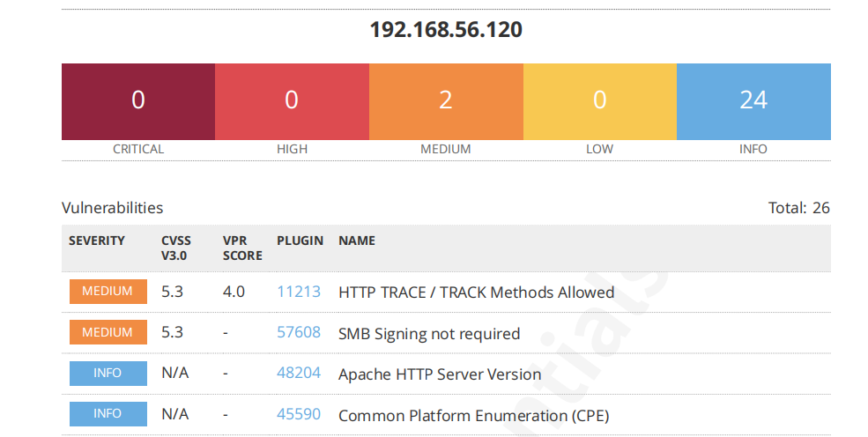
Task: Select the SMB Signing not required name
Action: point(429,334)
